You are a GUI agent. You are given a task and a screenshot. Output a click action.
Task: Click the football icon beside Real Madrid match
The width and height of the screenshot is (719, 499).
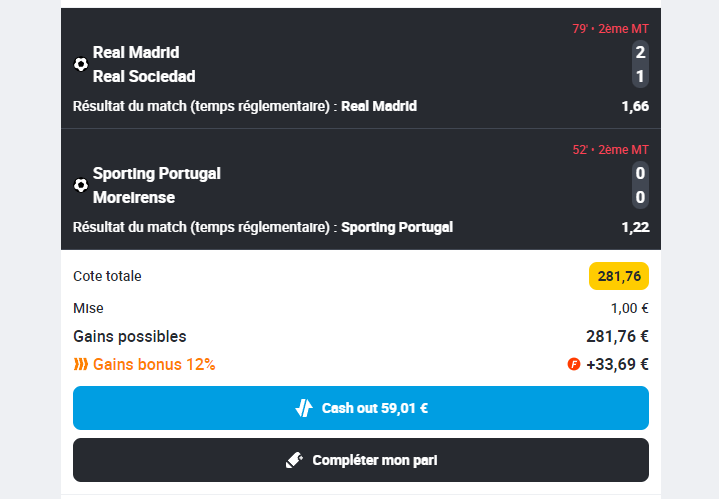pyautogui.click(x=81, y=64)
